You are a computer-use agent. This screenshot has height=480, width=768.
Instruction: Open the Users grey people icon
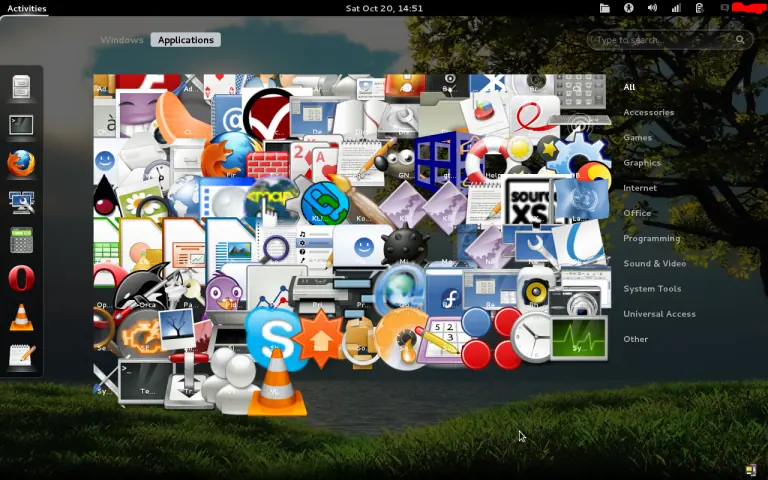pyautogui.click(x=230, y=380)
